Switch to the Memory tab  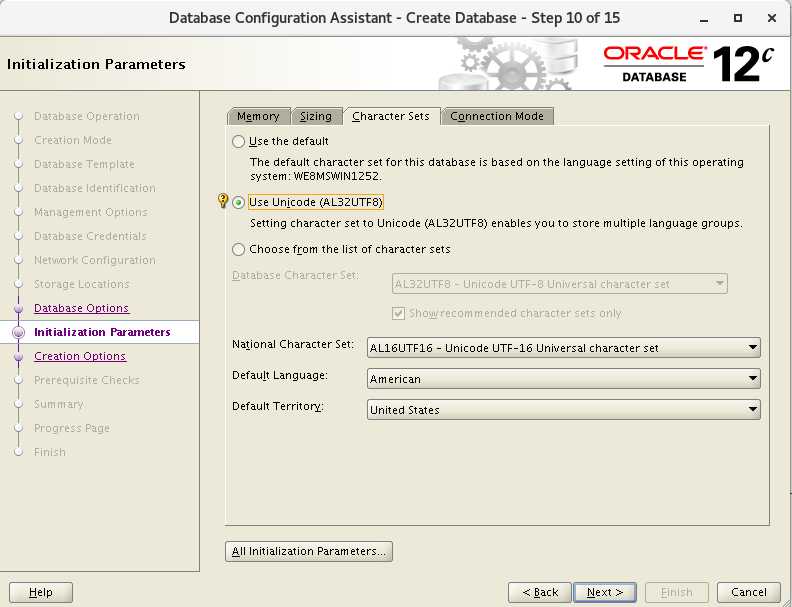coord(258,116)
